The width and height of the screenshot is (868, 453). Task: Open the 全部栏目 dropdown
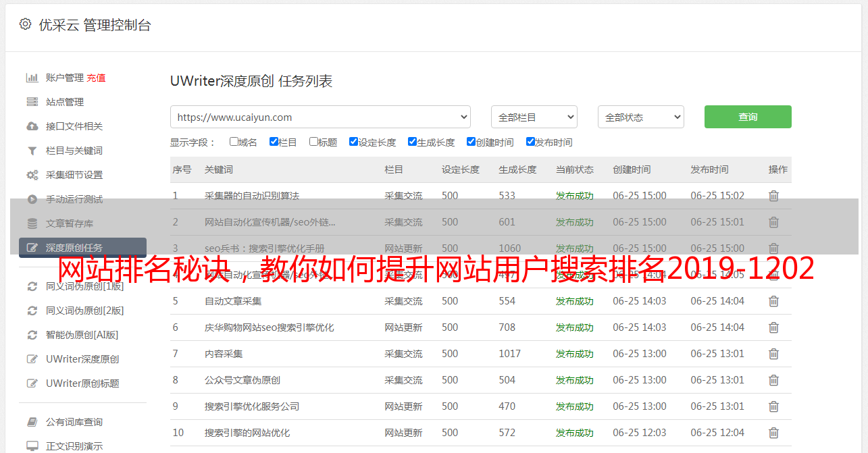tap(534, 117)
